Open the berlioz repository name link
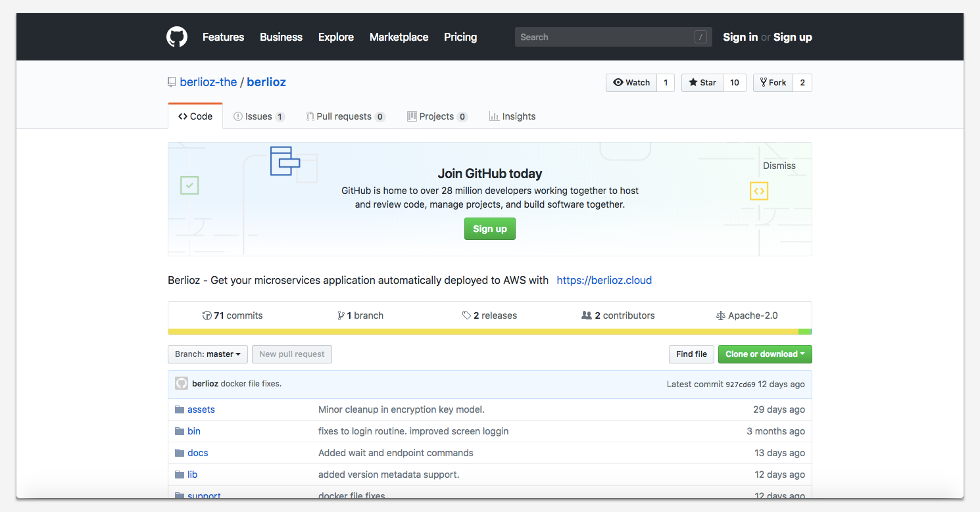Viewport: 980px width, 512px height. pos(266,82)
